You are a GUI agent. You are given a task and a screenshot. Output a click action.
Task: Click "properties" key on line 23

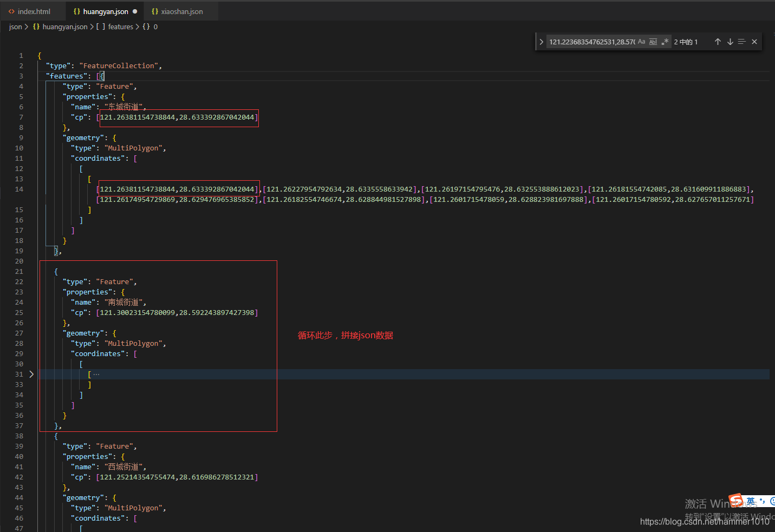click(87, 292)
